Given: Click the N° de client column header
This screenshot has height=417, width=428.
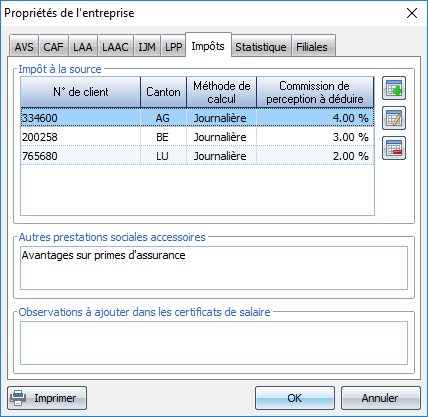Looking at the screenshot, I should click(x=81, y=92).
